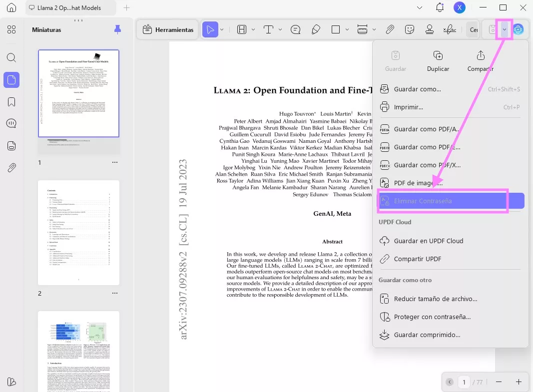Pin the Miniaturas panel
Viewport: 533px width, 392px height.
(117, 29)
